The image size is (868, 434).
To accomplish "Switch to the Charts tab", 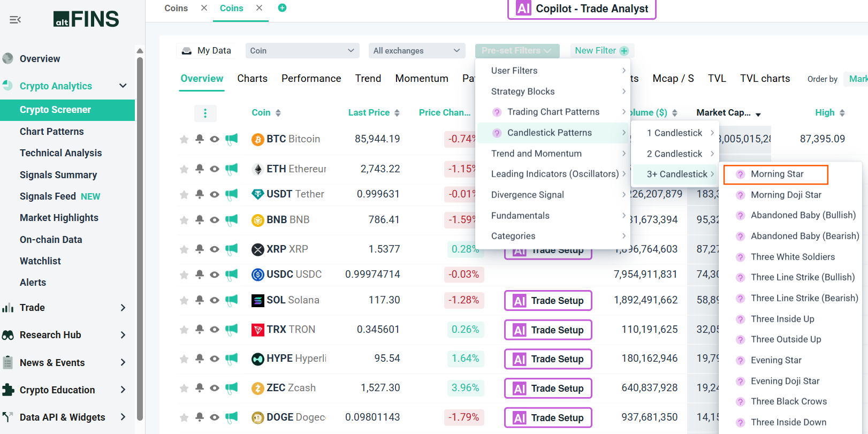I will tap(252, 79).
